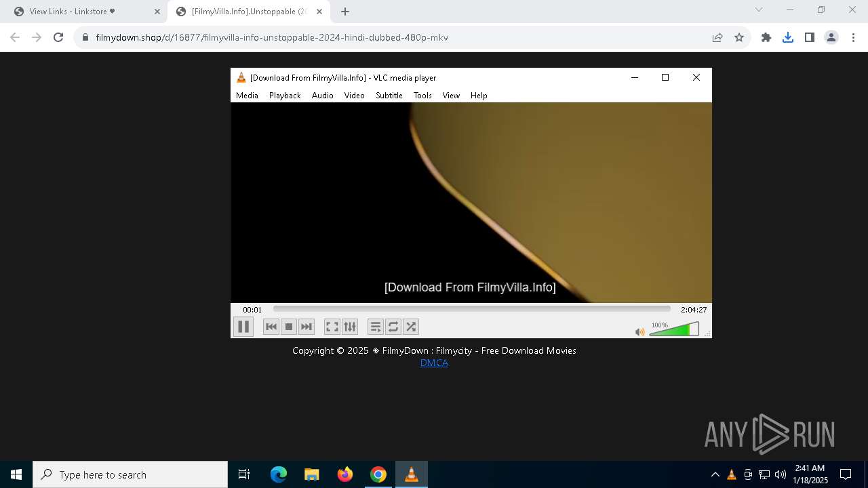This screenshot has width=868, height=488.
Task: Toggle the VLC playlist view
Action: pos(376,327)
